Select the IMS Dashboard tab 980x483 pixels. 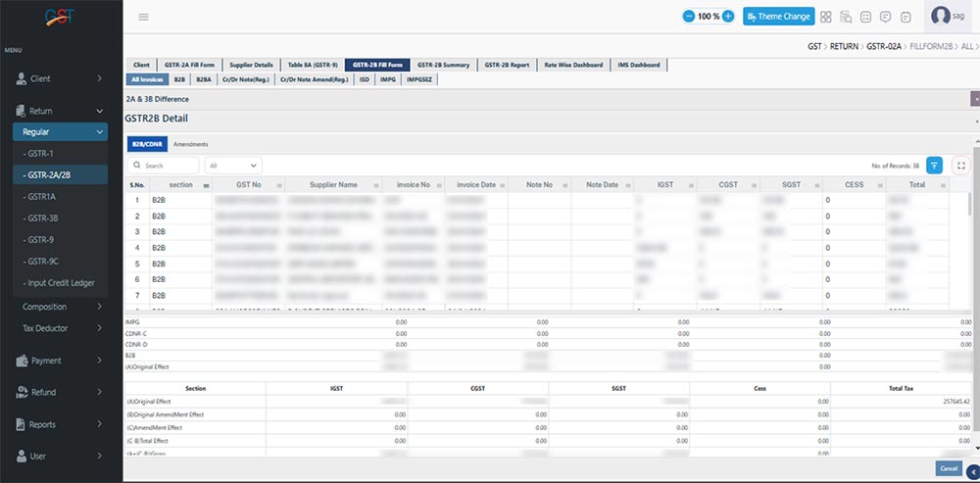pyautogui.click(x=639, y=65)
